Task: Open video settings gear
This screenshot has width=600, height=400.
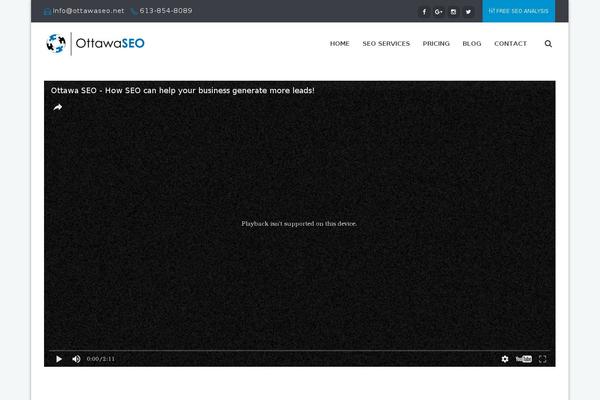Action: coord(505,359)
